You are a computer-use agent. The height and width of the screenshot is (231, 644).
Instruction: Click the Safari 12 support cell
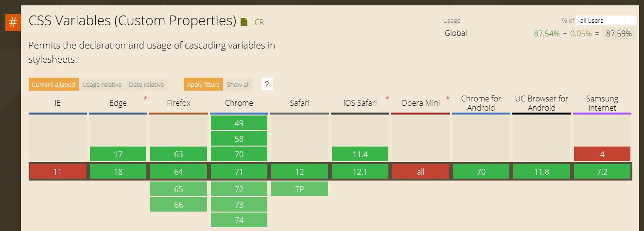coord(299,171)
